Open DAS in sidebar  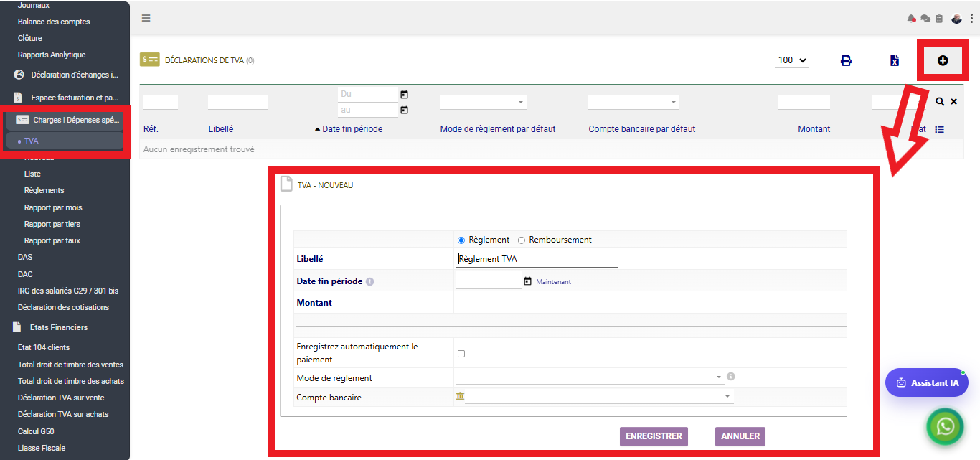coord(25,257)
